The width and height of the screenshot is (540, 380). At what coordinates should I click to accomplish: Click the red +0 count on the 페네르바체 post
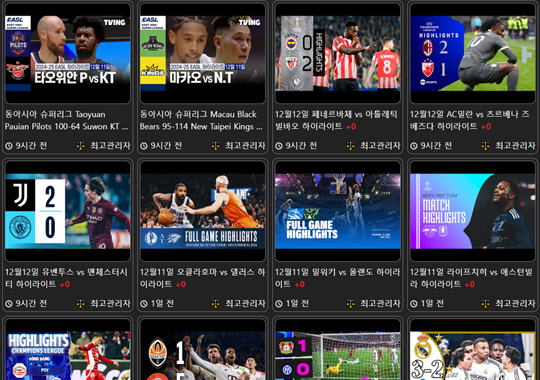pyautogui.click(x=351, y=127)
